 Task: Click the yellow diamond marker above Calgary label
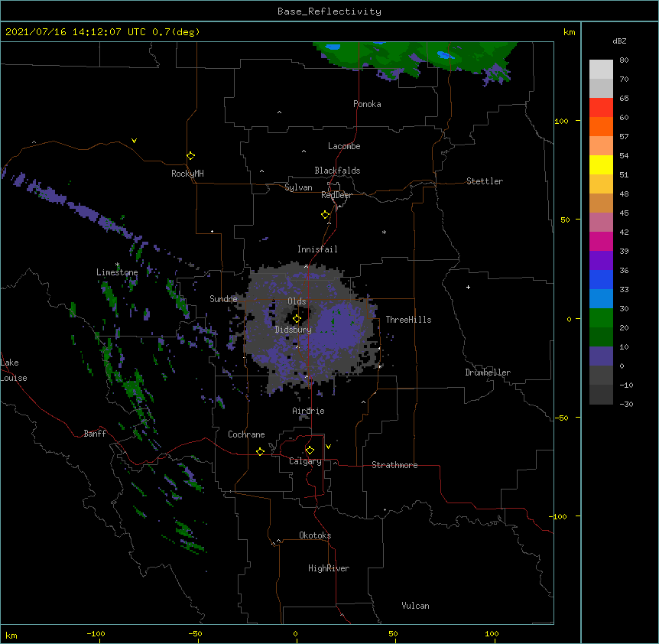(x=310, y=450)
